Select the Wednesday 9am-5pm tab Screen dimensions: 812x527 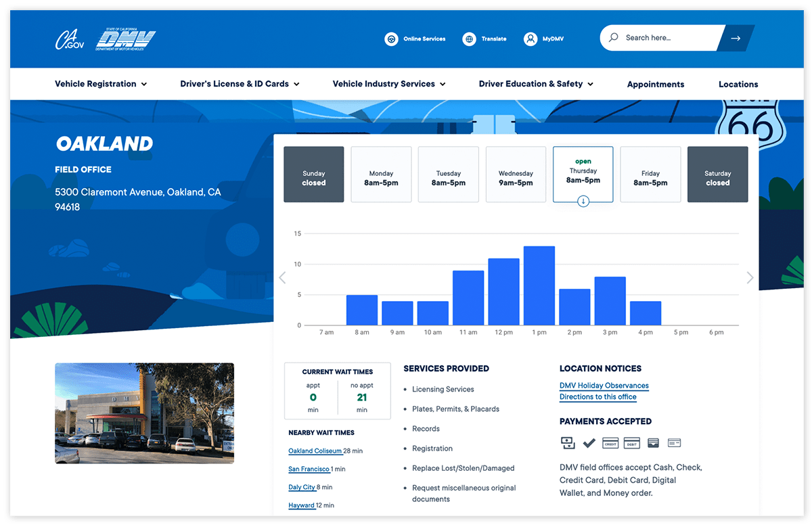point(516,175)
